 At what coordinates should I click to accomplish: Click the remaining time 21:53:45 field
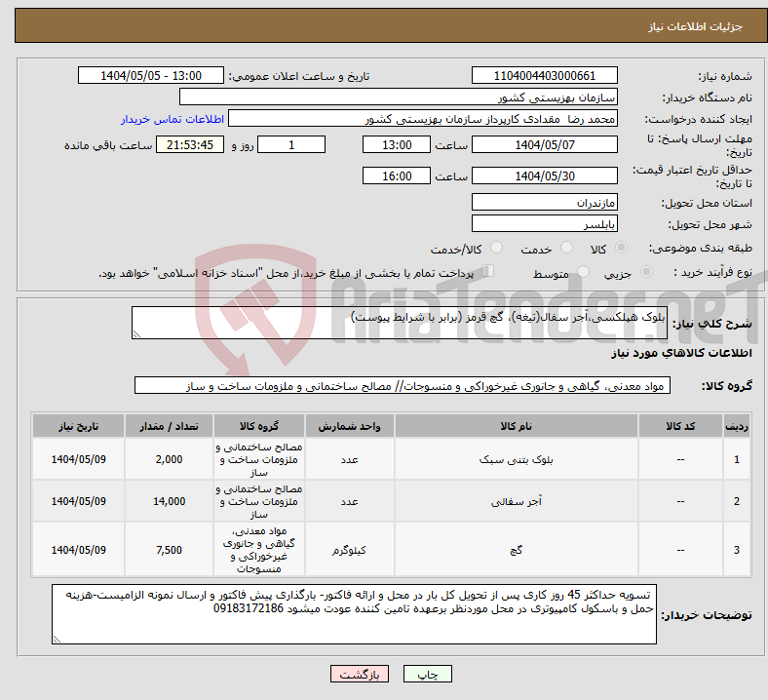(x=190, y=144)
